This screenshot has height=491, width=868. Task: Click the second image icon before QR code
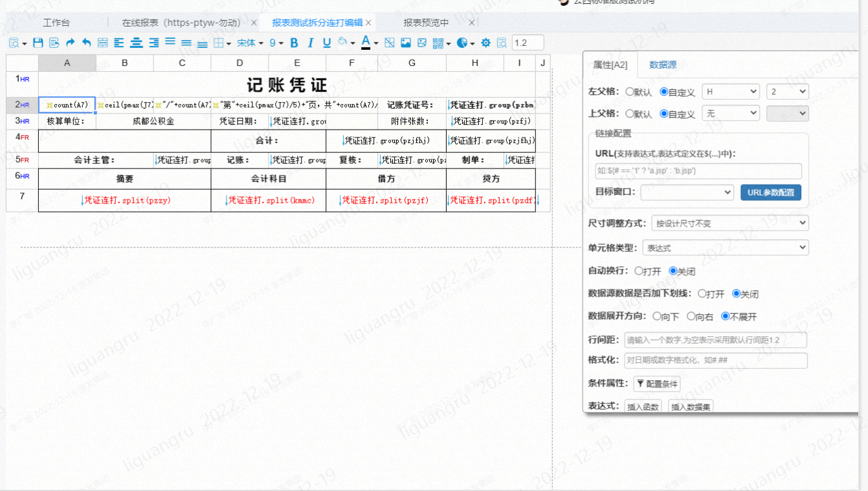422,43
